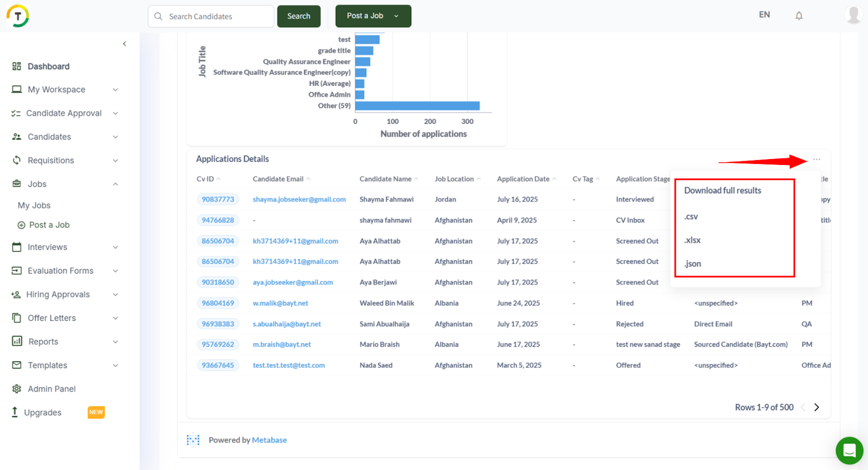Select the .json download format
Viewport: 868px width, 470px height.
coord(693,264)
